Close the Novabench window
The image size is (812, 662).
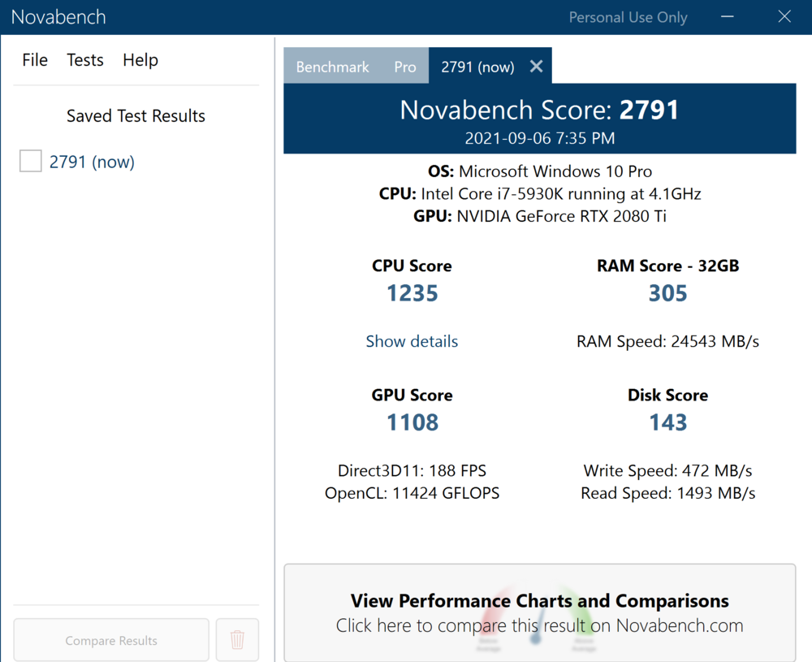pos(784,17)
